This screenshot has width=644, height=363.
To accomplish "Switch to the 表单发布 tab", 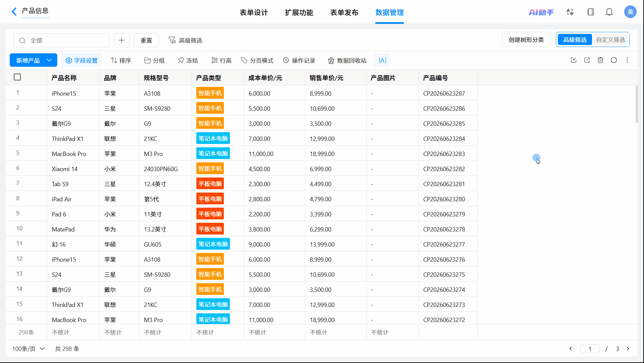I will tap(344, 13).
